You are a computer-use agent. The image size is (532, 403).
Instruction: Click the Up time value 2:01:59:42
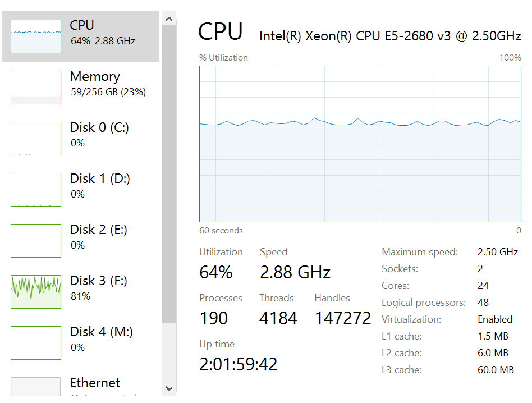238,364
